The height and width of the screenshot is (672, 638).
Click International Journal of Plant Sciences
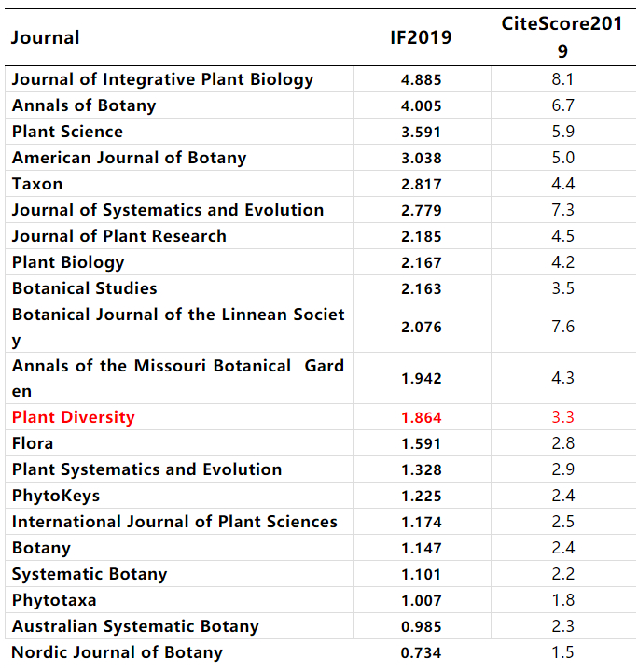coord(174,522)
